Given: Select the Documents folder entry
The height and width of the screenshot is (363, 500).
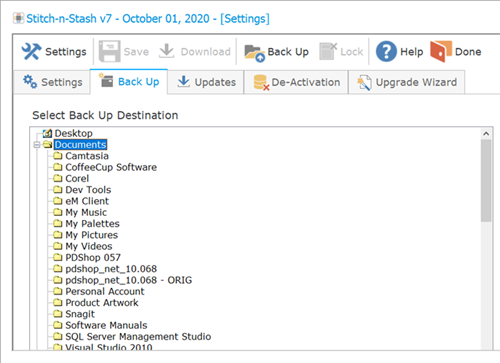Looking at the screenshot, I should (x=80, y=145).
